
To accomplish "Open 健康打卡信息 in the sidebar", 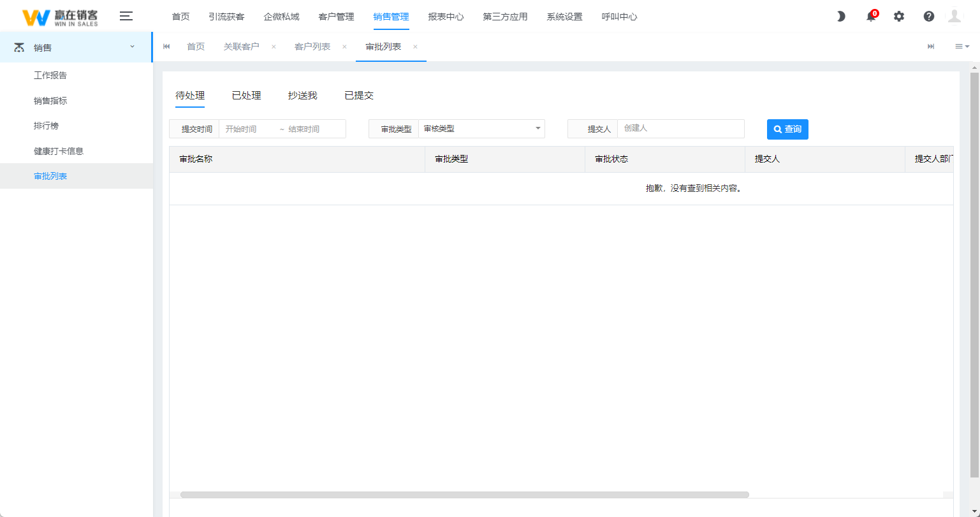I will coord(59,151).
